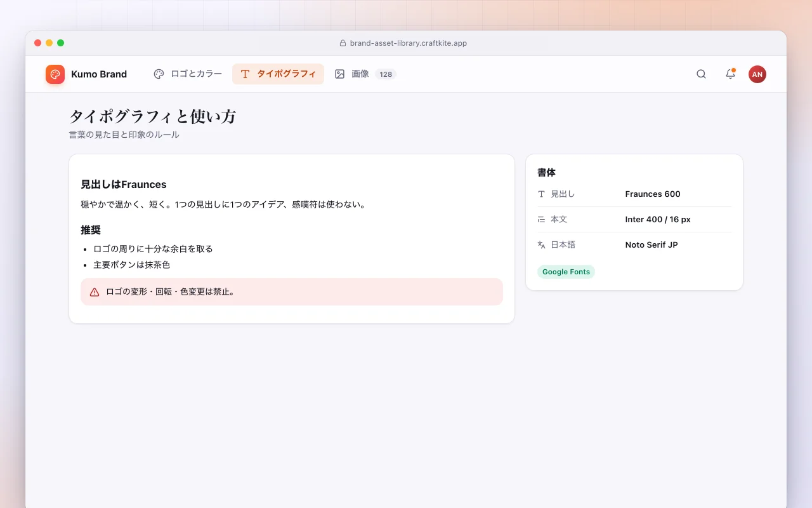Click bullet 主要ボタンは抹茶色
812x508 pixels.
pos(132,265)
